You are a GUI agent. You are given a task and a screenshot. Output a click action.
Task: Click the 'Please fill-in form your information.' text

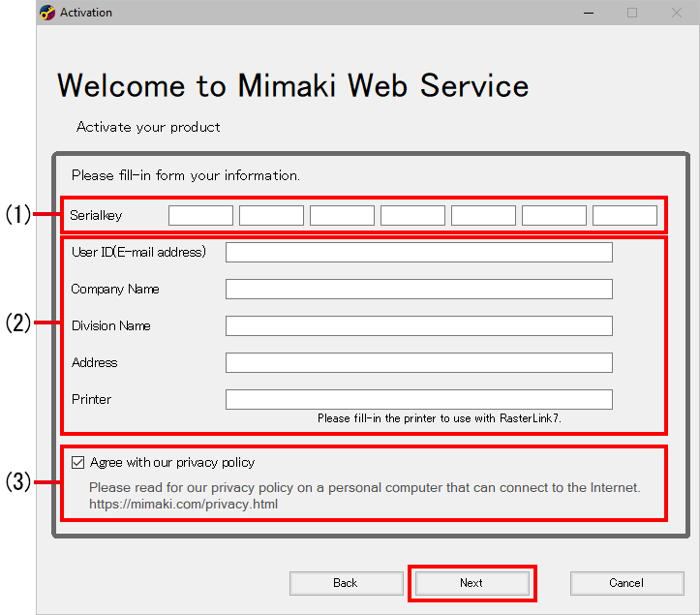[186, 175]
